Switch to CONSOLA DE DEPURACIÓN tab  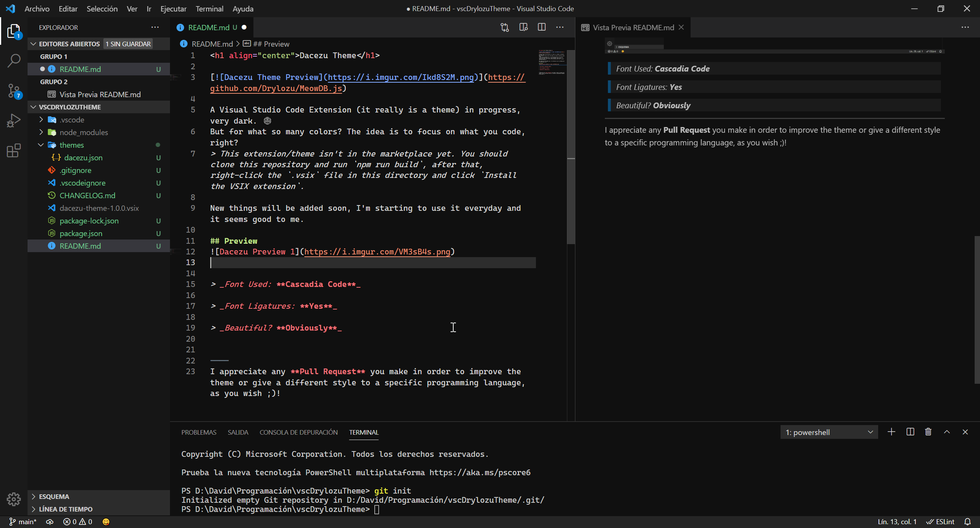point(299,432)
